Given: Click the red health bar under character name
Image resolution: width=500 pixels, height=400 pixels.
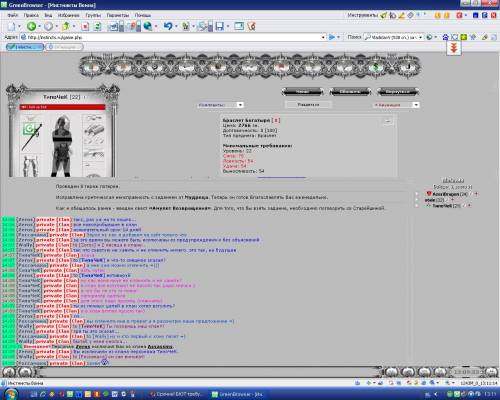Looking at the screenshot, I should point(62,107).
